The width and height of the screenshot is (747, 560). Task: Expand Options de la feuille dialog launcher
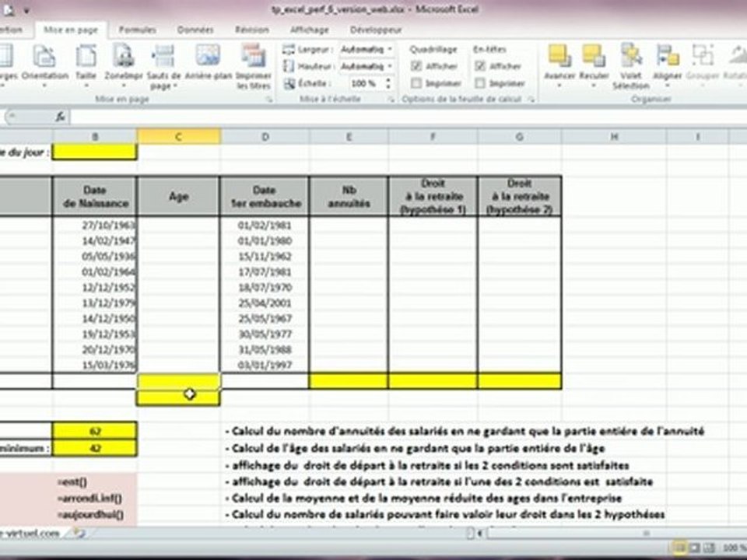point(531,99)
